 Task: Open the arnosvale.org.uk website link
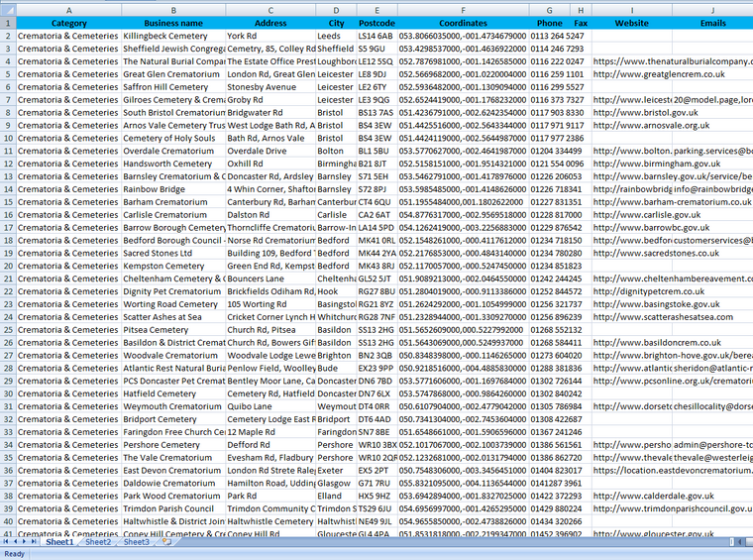tap(651, 125)
